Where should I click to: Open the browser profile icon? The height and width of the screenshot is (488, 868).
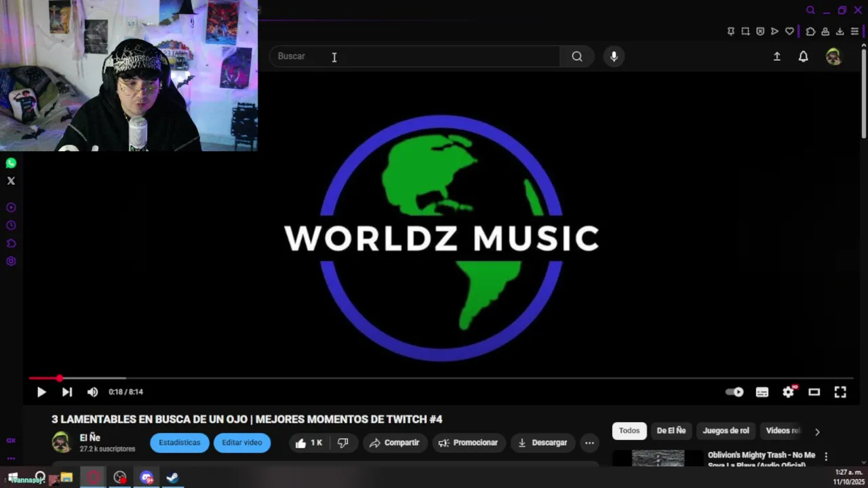coord(825,31)
